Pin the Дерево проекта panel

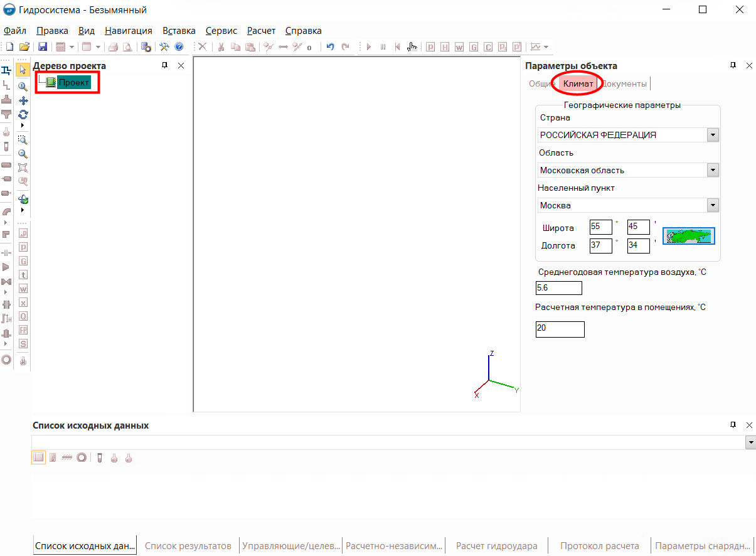165,66
